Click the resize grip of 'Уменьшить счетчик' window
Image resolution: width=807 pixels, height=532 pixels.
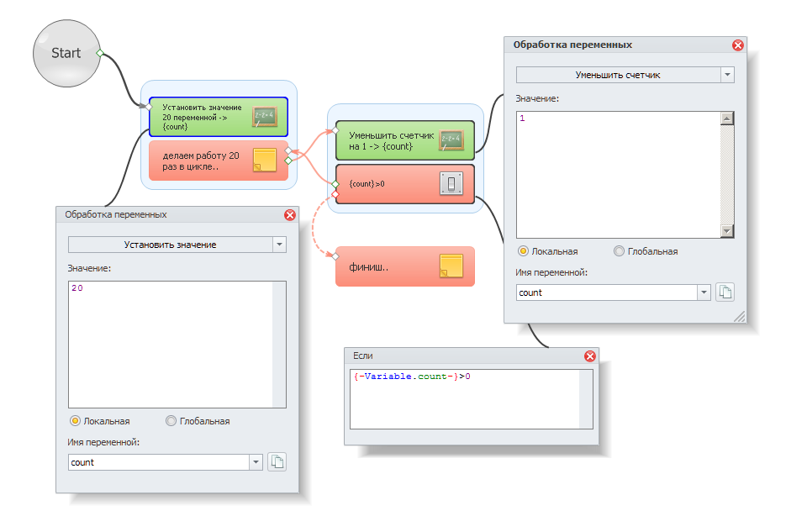pos(739,317)
